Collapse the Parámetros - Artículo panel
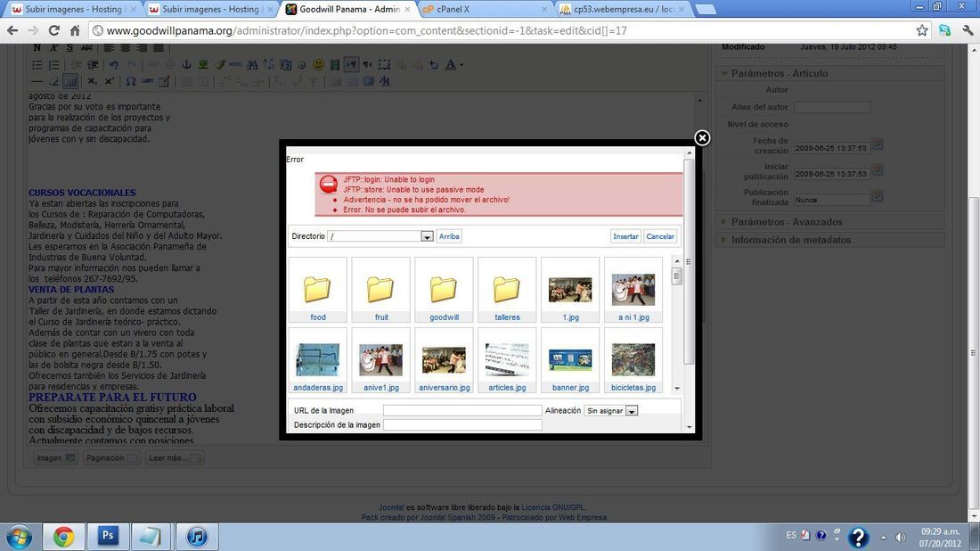The image size is (980, 551). (x=830, y=73)
